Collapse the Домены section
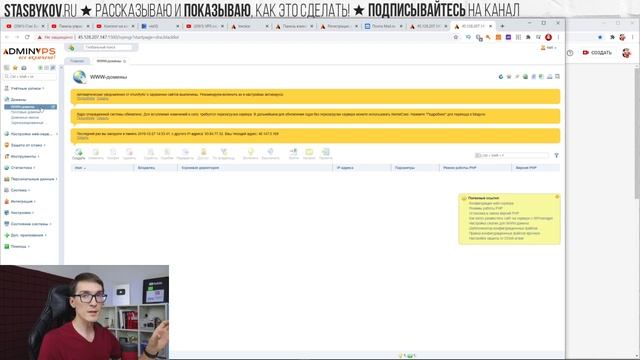This screenshot has width=640, height=360. [16, 100]
